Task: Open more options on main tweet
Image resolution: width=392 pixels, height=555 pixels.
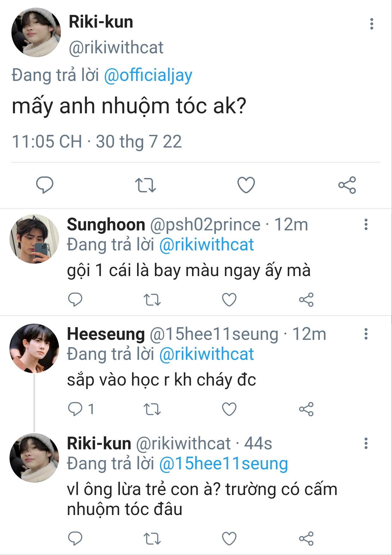Action: (x=372, y=24)
